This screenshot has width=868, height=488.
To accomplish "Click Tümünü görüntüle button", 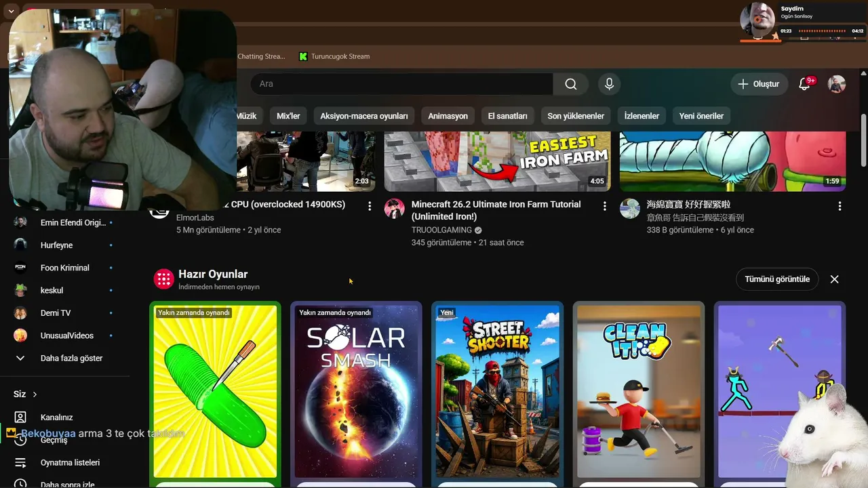I will tap(777, 279).
